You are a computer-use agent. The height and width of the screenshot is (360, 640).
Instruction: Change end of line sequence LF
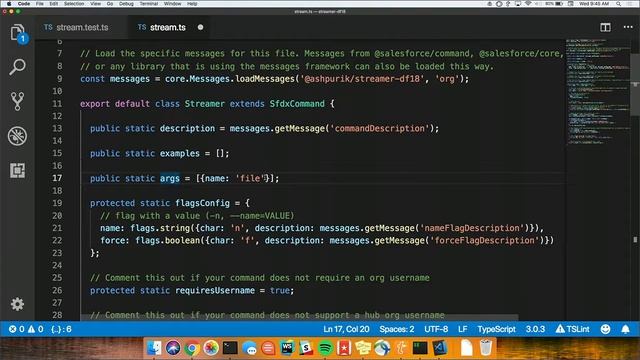462,329
